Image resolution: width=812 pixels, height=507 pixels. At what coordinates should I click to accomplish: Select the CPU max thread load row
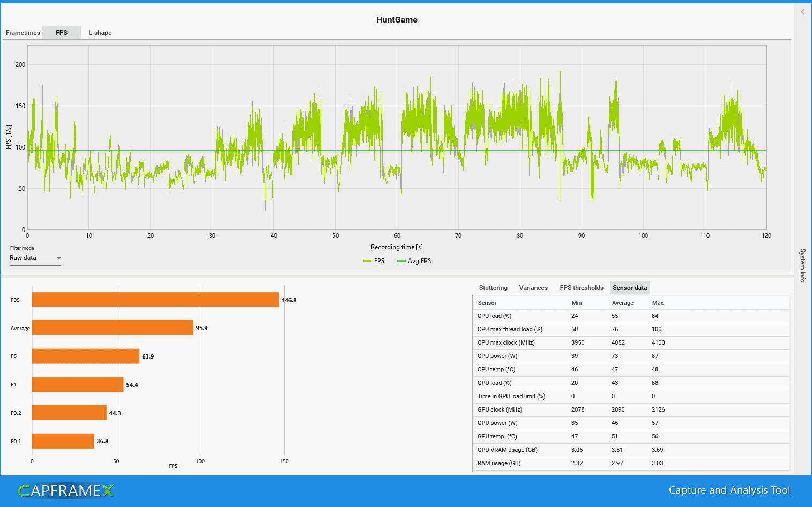631,330
